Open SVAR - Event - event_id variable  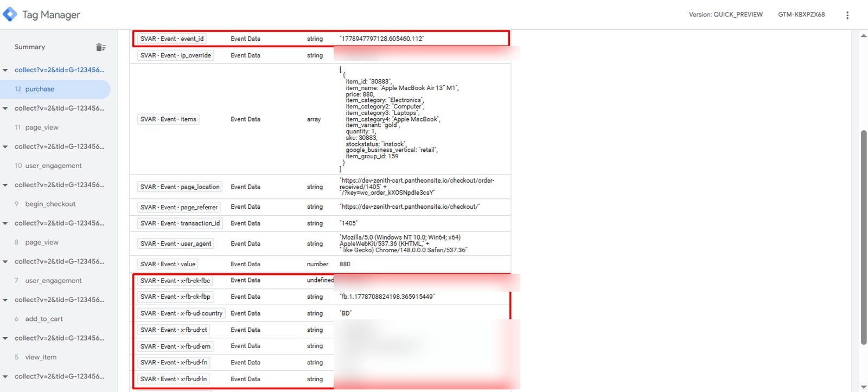pos(172,39)
